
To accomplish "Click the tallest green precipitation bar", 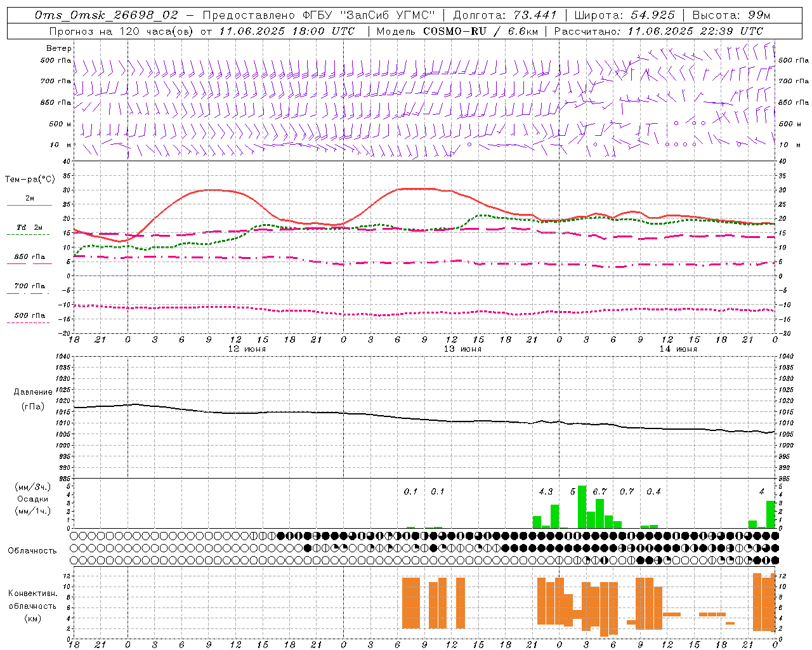I will (x=582, y=507).
